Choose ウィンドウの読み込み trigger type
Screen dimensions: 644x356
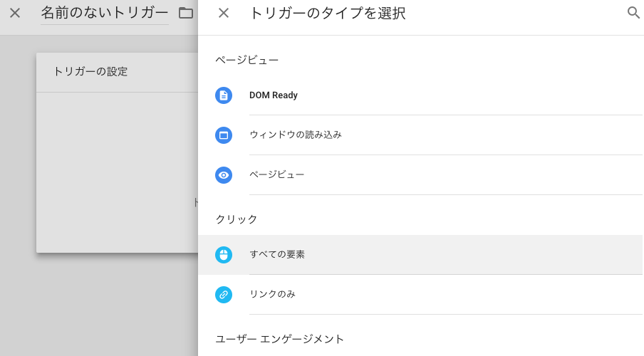point(420,135)
